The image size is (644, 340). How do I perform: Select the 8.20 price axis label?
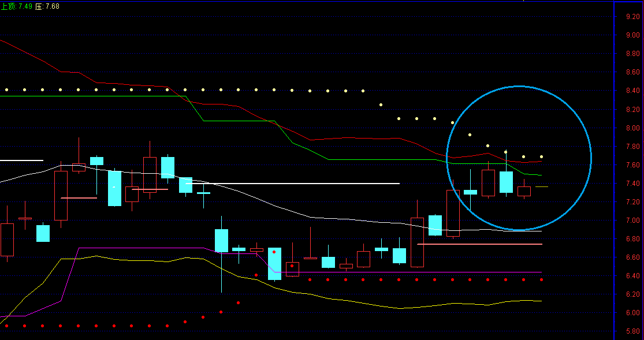(632, 110)
